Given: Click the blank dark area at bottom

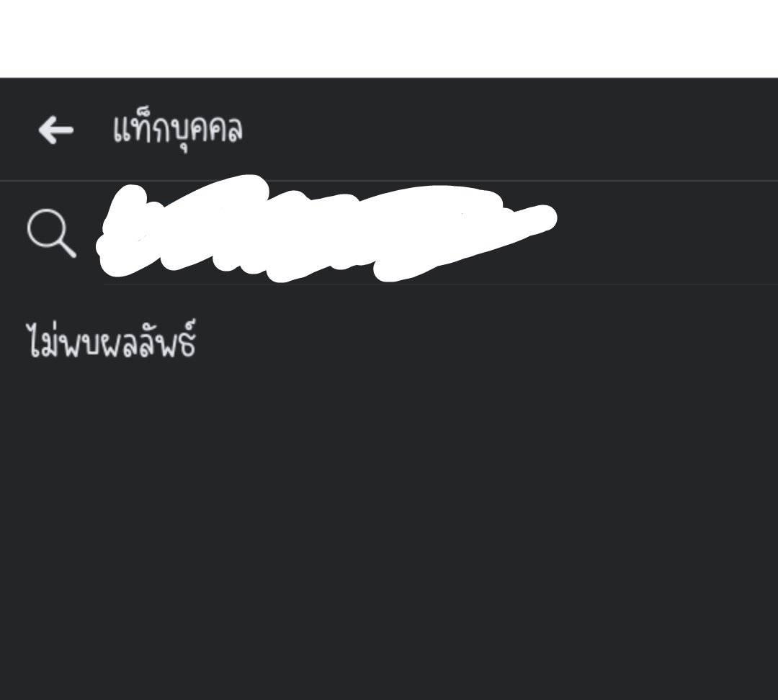Looking at the screenshot, I should [389, 620].
